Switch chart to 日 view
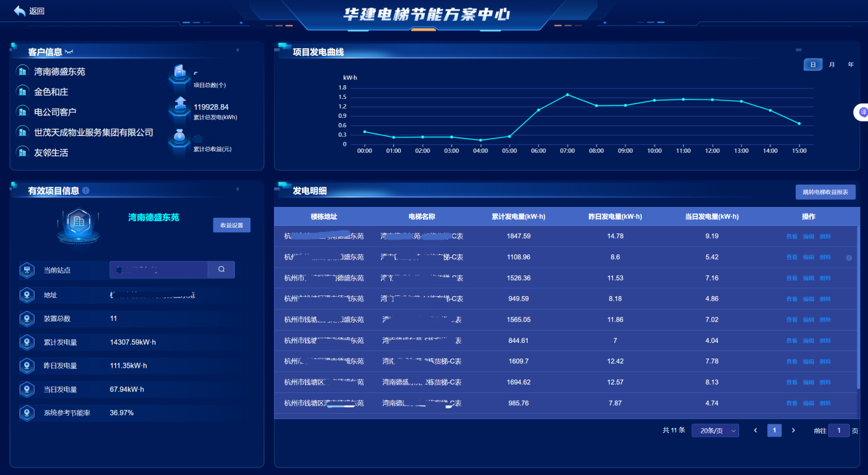This screenshot has width=868, height=475. [813, 64]
